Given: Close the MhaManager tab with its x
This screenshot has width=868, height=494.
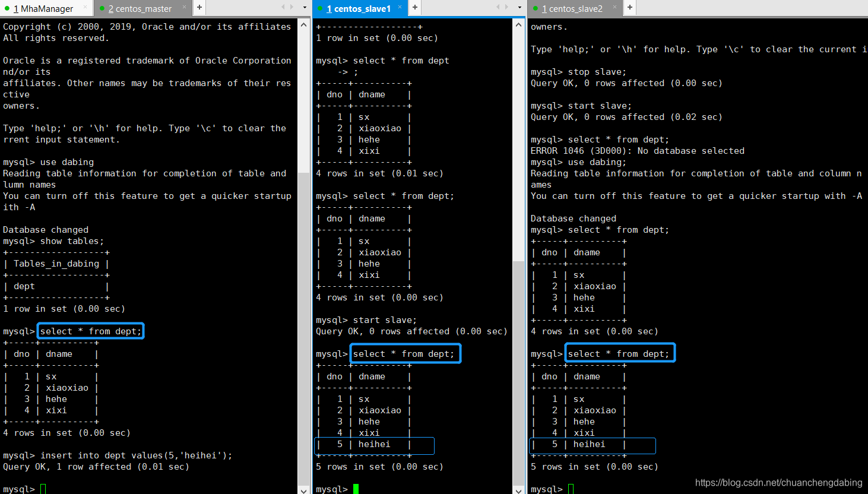Looking at the screenshot, I should coord(85,7).
